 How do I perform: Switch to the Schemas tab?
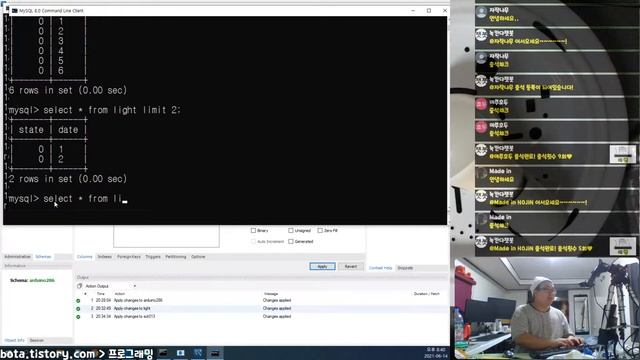click(43, 257)
